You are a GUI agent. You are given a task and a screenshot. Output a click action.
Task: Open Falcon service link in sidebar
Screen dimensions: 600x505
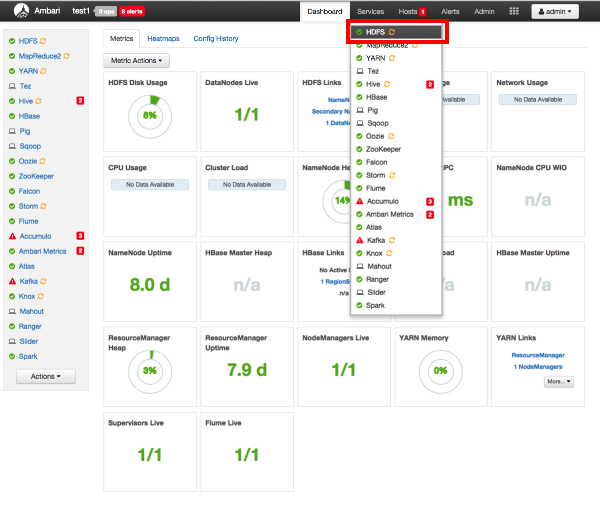click(29, 191)
